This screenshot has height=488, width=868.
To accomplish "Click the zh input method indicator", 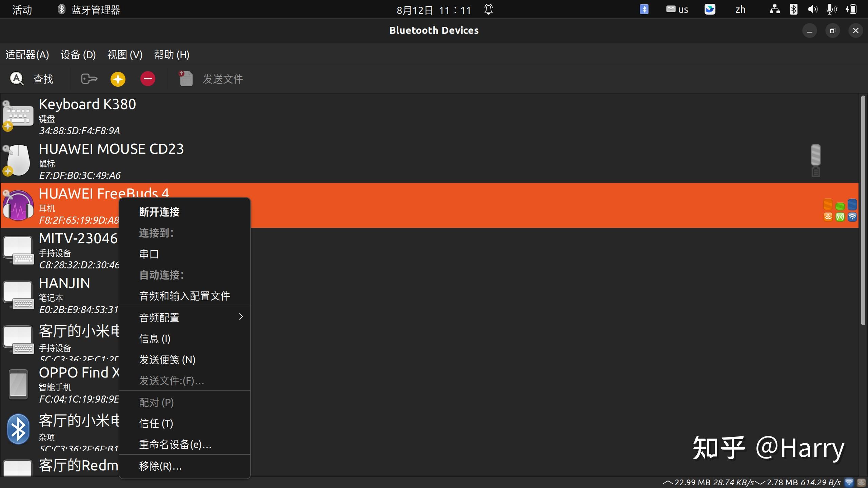I will (x=741, y=9).
